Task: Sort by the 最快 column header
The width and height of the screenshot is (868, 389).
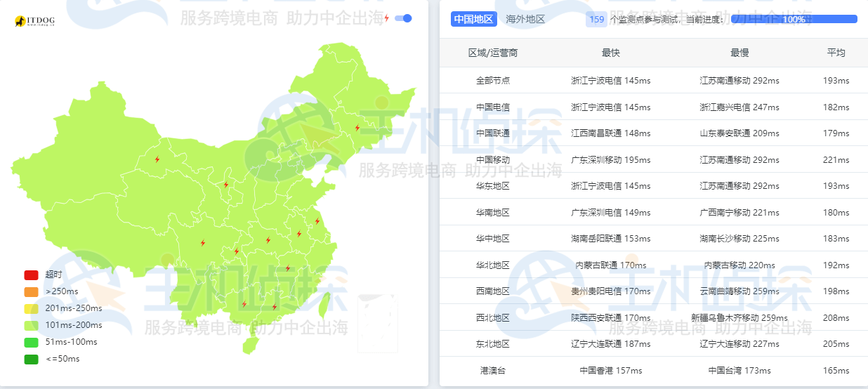Action: pyautogui.click(x=610, y=53)
